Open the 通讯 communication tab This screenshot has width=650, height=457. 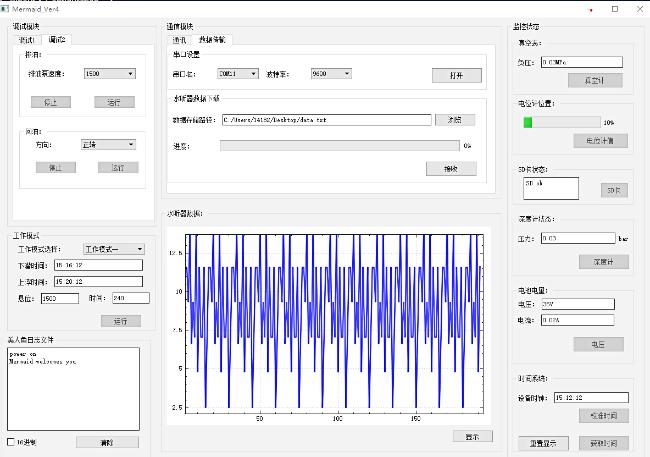(x=179, y=40)
